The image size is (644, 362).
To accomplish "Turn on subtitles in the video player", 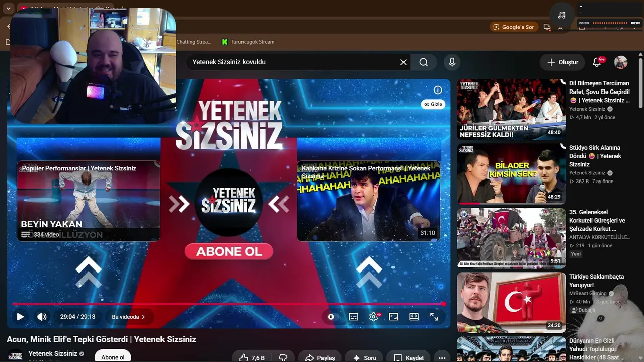I will [354, 317].
